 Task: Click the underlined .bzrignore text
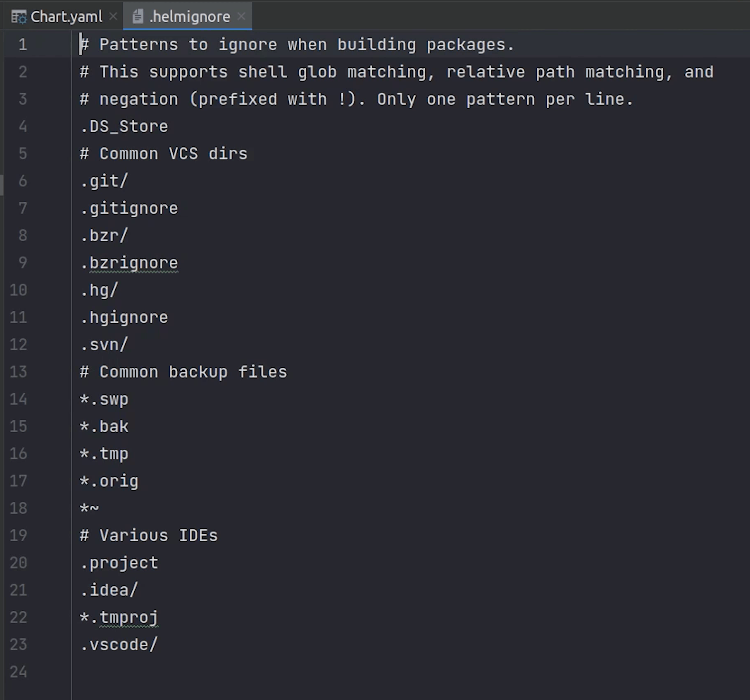133,263
